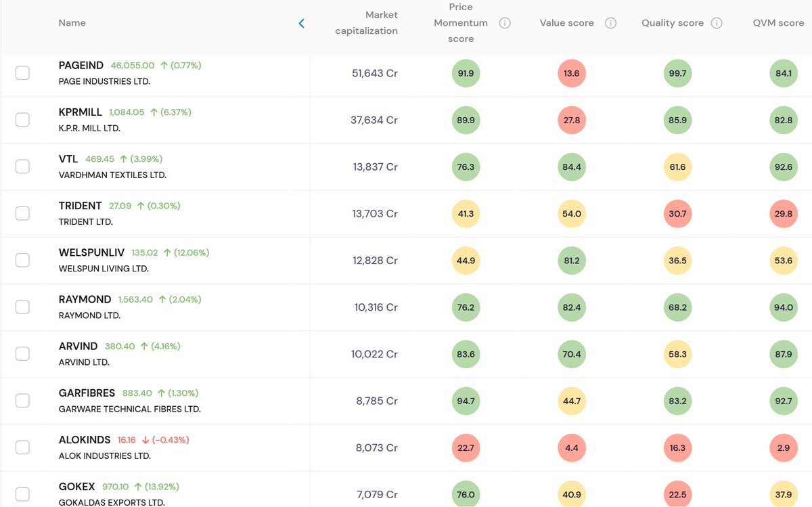Open ALOKINDS stock link
This screenshot has width=812, height=507.
[x=85, y=439]
